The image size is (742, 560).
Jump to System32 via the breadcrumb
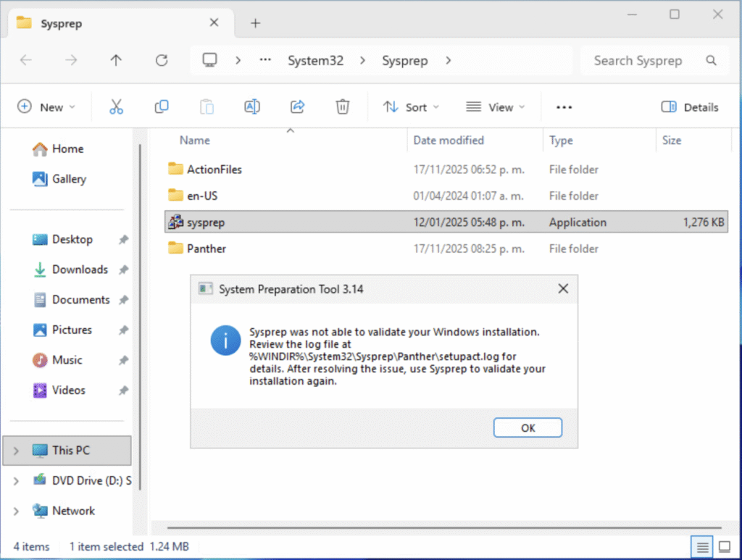pos(315,61)
